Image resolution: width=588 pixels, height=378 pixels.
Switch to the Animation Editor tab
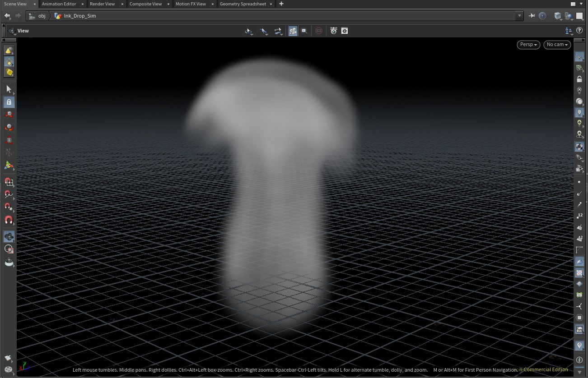(x=59, y=4)
